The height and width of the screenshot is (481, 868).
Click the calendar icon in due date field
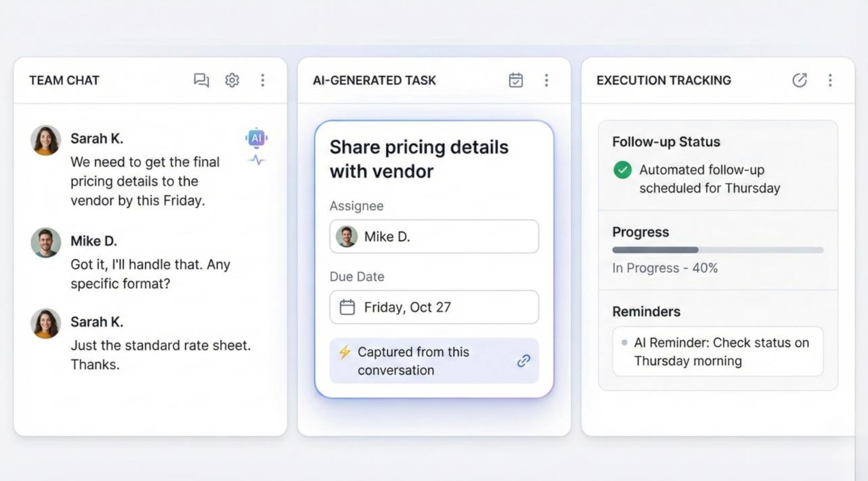click(x=347, y=307)
